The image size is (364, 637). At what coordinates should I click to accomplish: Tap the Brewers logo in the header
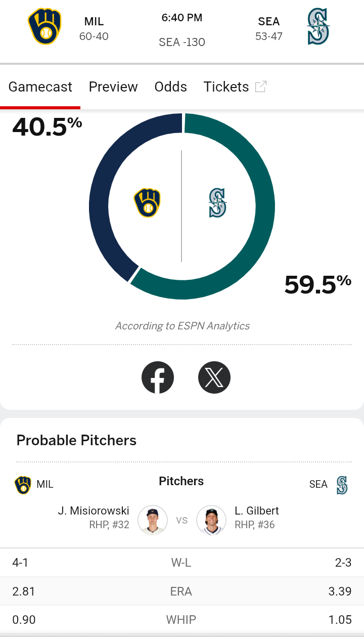44,26
